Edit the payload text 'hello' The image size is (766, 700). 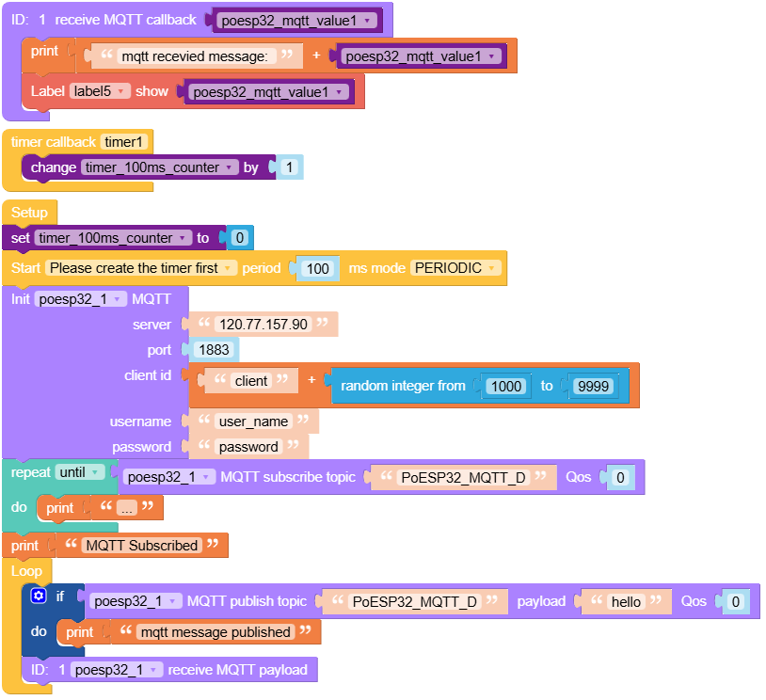click(626, 602)
